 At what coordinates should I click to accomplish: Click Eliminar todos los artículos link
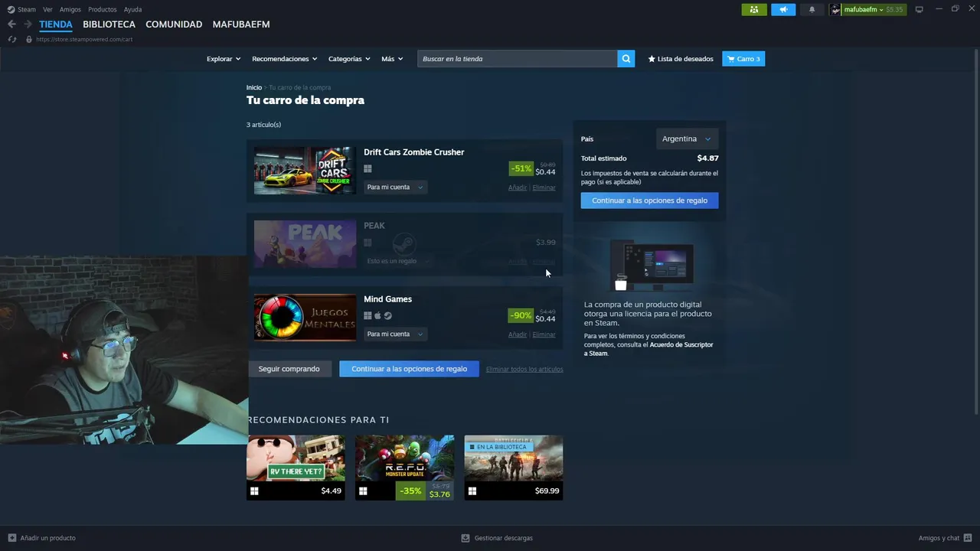coord(524,370)
